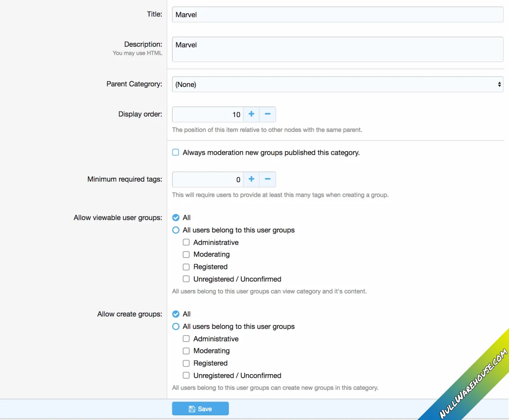Click the Title field containing Marvel
The image size is (509, 420).
pyautogui.click(x=337, y=14)
